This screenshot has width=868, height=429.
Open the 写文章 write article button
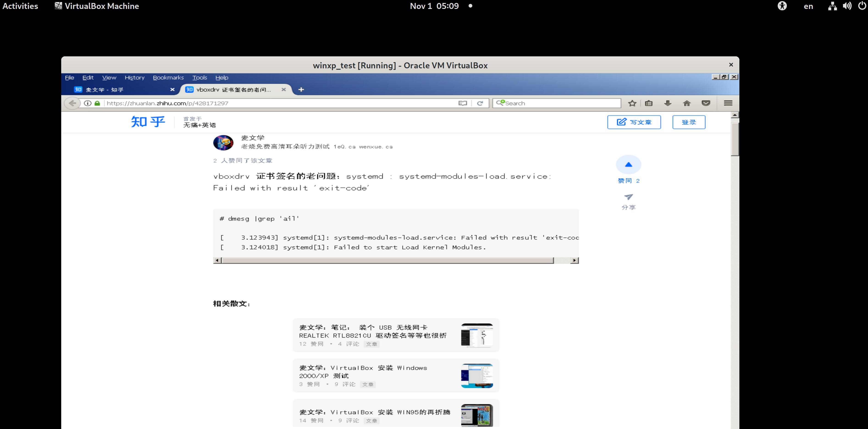pos(634,122)
